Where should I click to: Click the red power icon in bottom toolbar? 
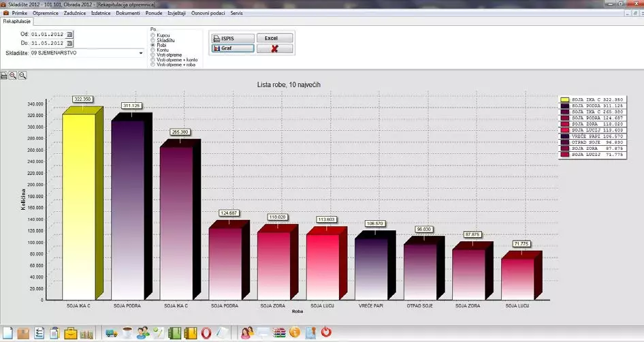[326, 333]
